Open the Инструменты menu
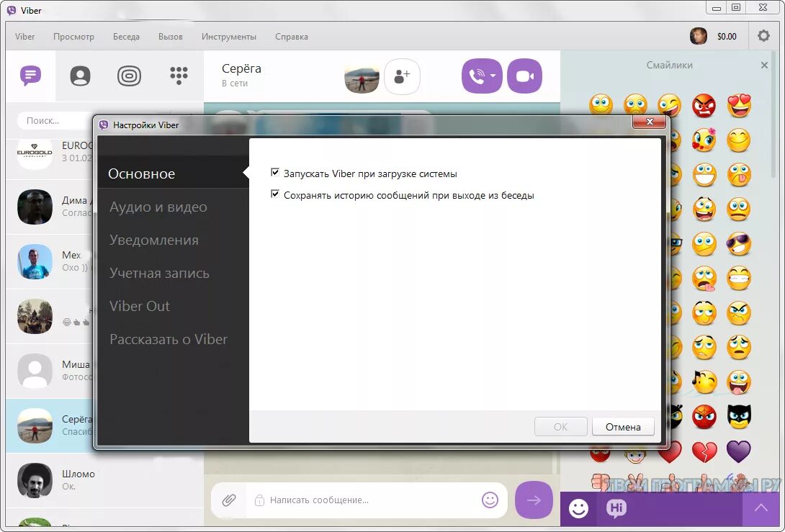 tap(229, 37)
